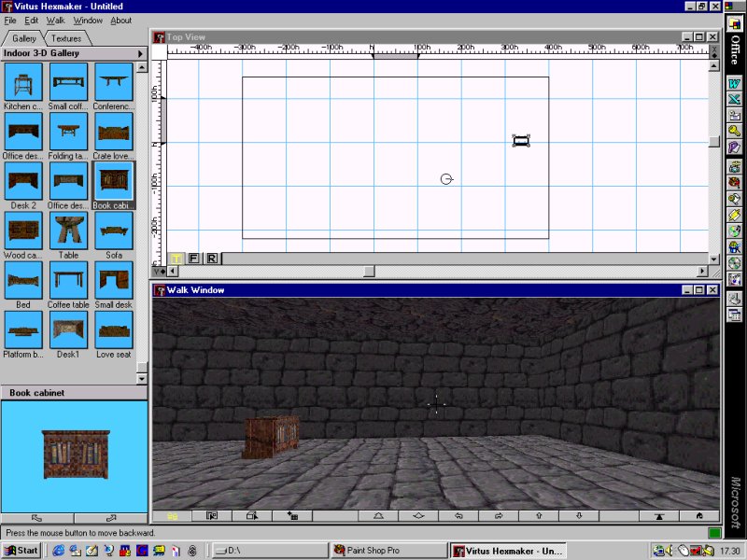Click the Top View vertical scrollbar thumb

(x=713, y=142)
